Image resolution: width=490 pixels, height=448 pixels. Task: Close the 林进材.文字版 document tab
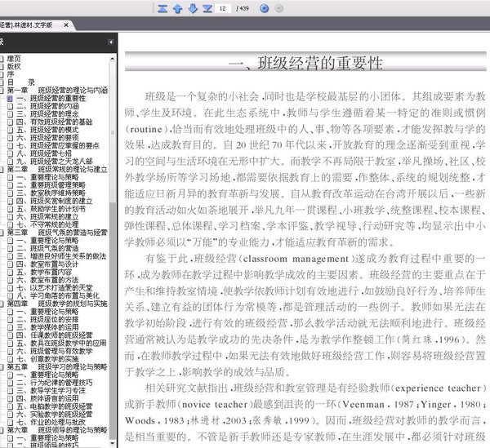point(66,24)
